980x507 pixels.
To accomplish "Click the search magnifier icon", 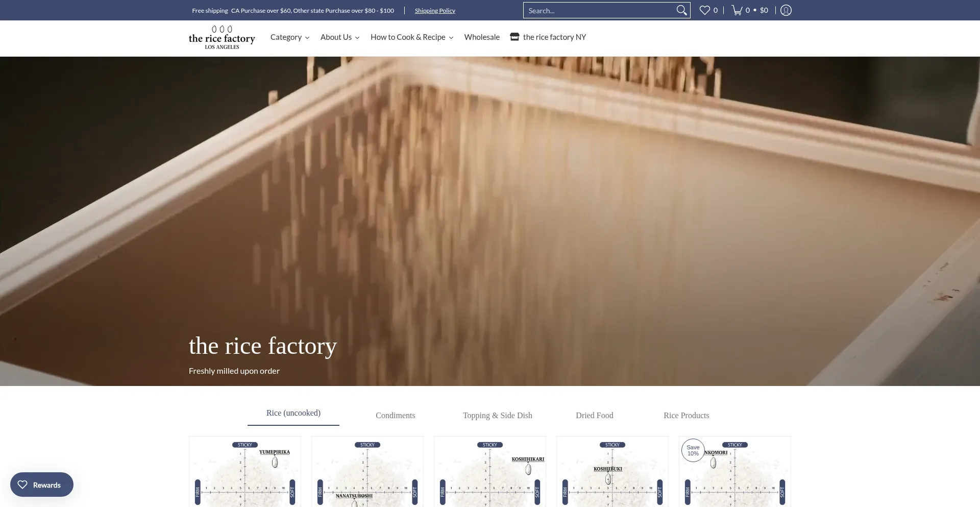I will pos(681,10).
